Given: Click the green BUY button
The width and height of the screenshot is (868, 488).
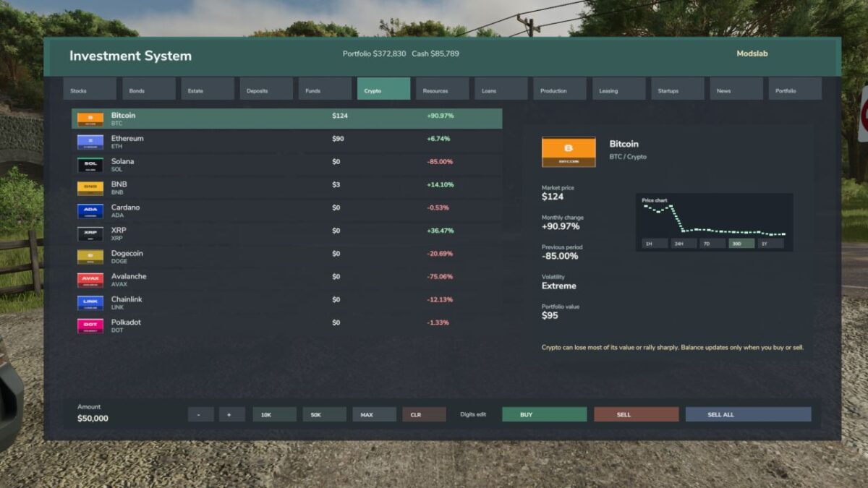Looking at the screenshot, I should (x=545, y=414).
